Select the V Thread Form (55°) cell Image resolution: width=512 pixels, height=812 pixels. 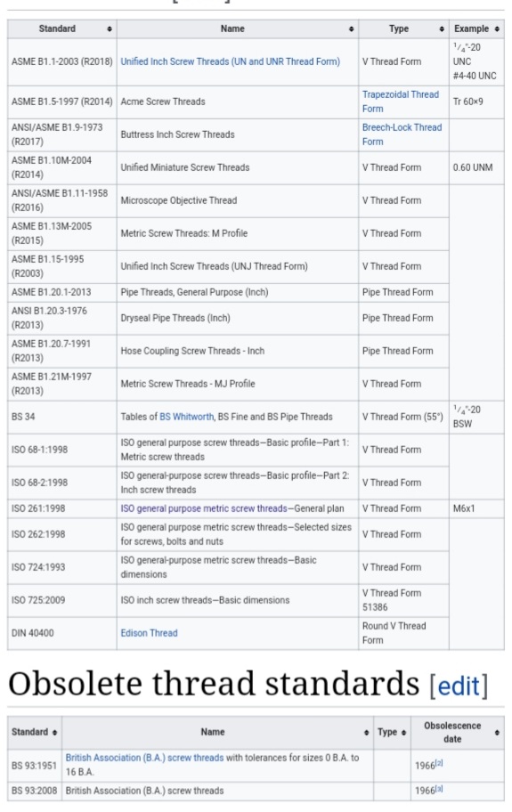(x=403, y=417)
